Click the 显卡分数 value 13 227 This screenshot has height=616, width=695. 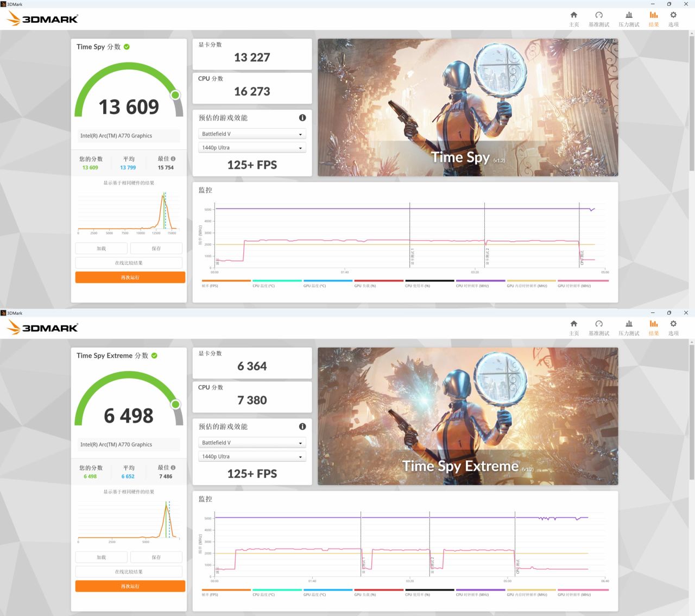click(252, 58)
